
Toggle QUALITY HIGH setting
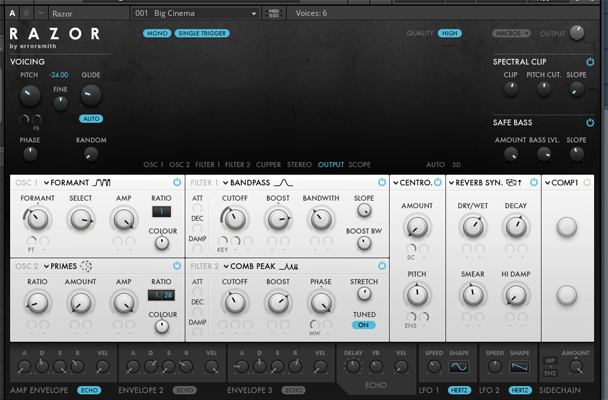[450, 33]
